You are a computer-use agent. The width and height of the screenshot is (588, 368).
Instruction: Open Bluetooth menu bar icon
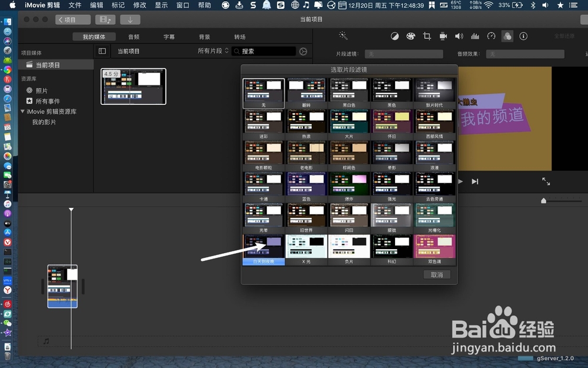533,5
